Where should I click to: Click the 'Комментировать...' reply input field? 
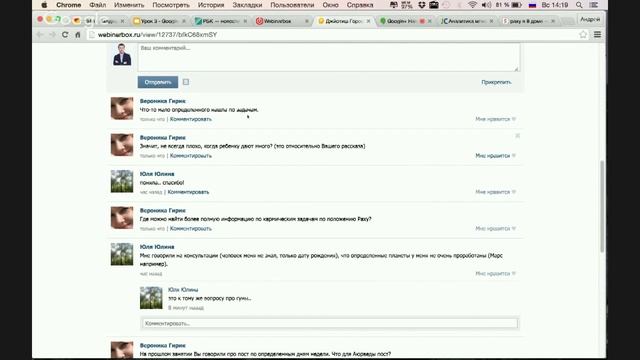click(330, 323)
